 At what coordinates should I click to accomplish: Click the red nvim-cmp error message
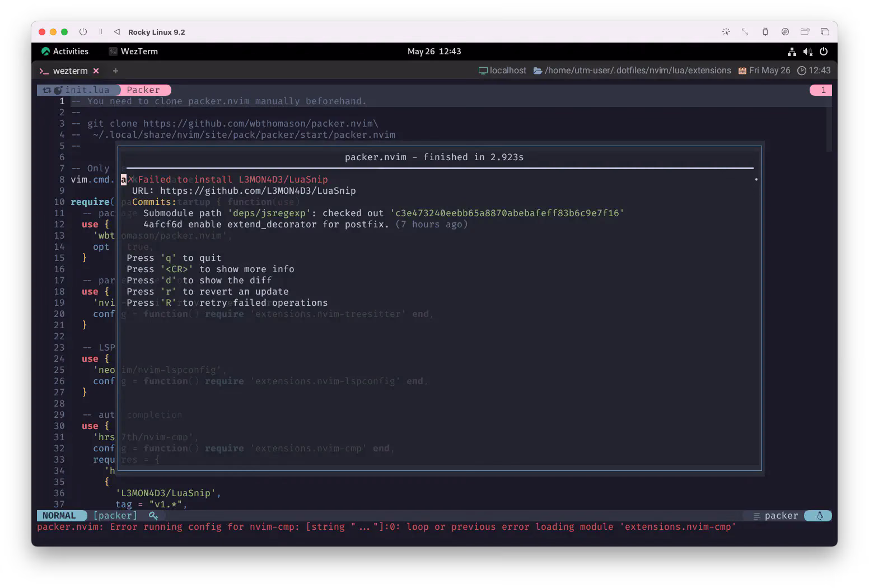(x=386, y=527)
